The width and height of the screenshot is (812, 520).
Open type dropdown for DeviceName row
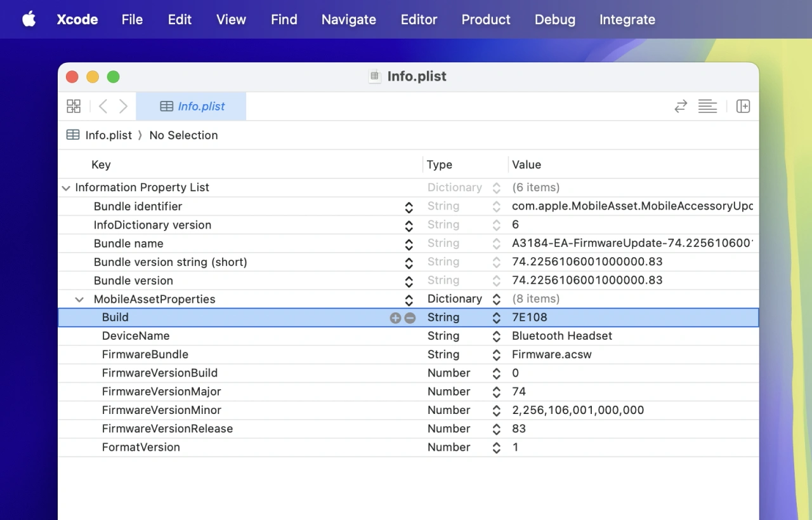click(x=496, y=337)
